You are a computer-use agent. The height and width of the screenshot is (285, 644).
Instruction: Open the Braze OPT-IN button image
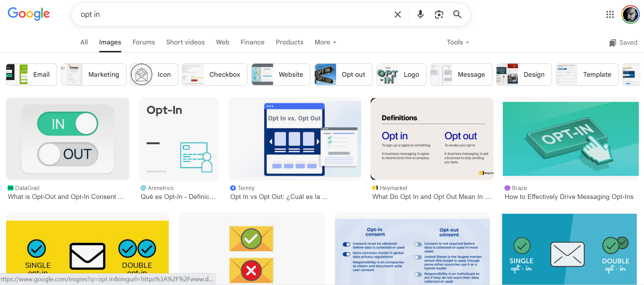(571, 139)
